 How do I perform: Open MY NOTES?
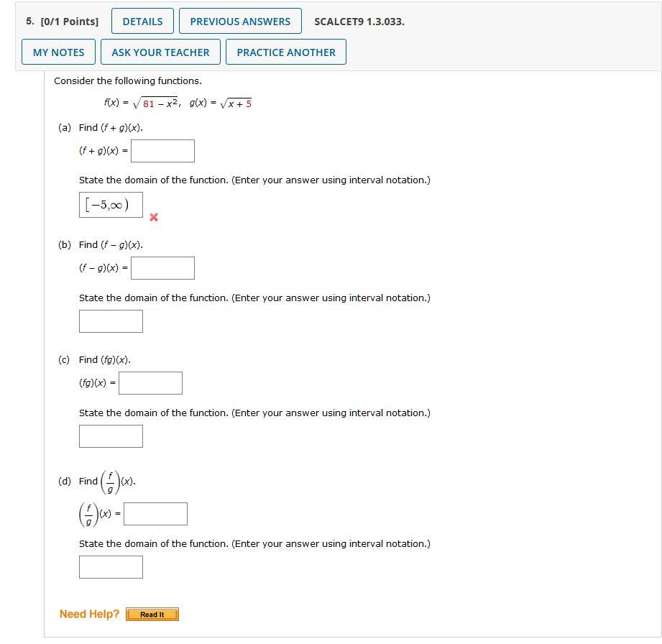tap(58, 51)
